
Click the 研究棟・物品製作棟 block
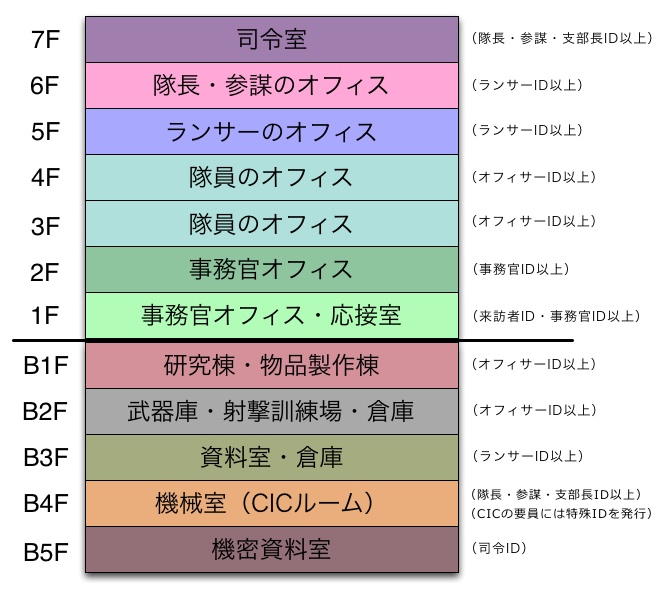[272, 365]
